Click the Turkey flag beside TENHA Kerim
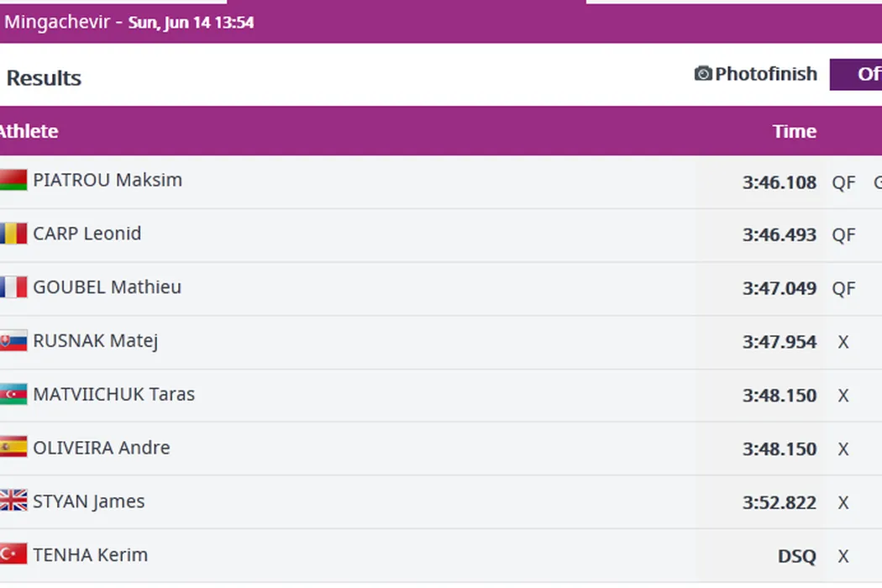882x588 pixels. coord(13,555)
